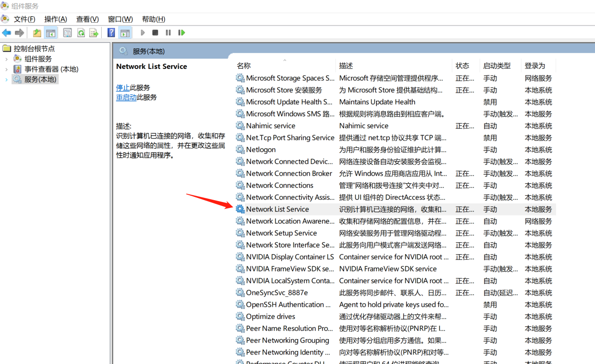This screenshot has width=595, height=364.
Task: Select NVIDIA FrameView SDK service row
Action: point(395,269)
